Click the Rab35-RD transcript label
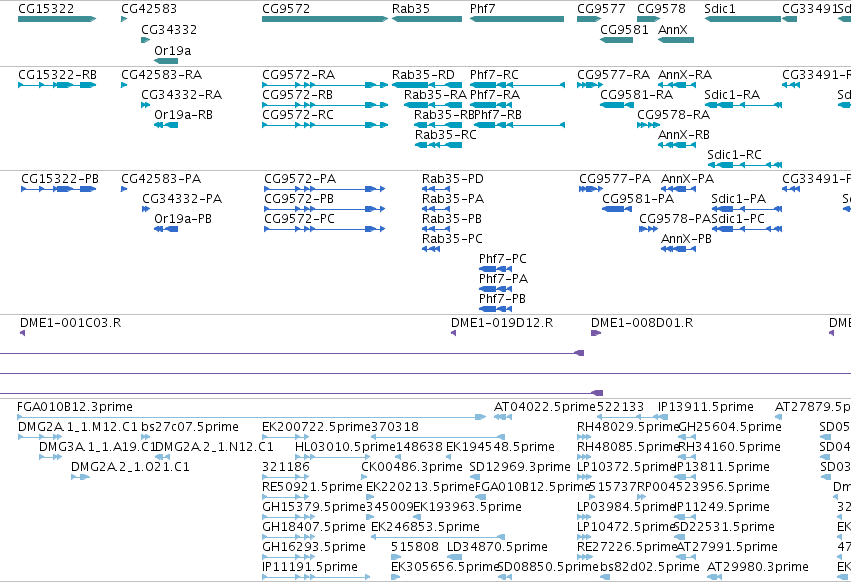The width and height of the screenshot is (851, 582). pos(423,74)
